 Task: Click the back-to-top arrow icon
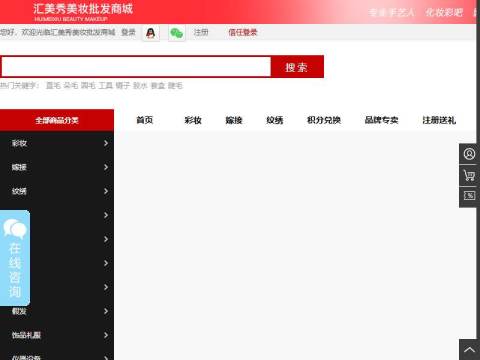point(469,350)
